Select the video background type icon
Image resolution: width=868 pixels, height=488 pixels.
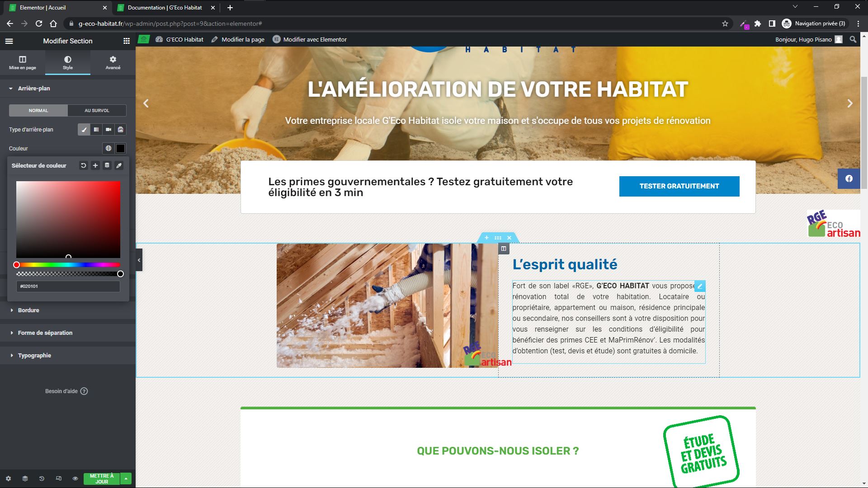pyautogui.click(x=108, y=130)
